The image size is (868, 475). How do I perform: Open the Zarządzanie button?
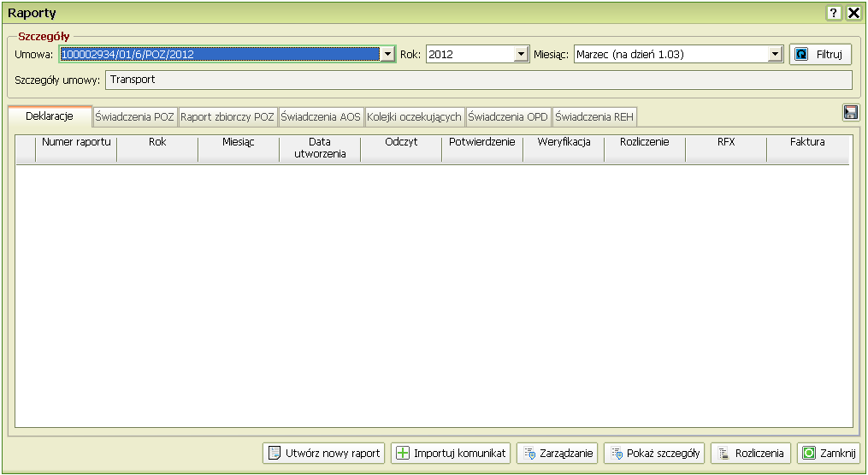click(558, 453)
